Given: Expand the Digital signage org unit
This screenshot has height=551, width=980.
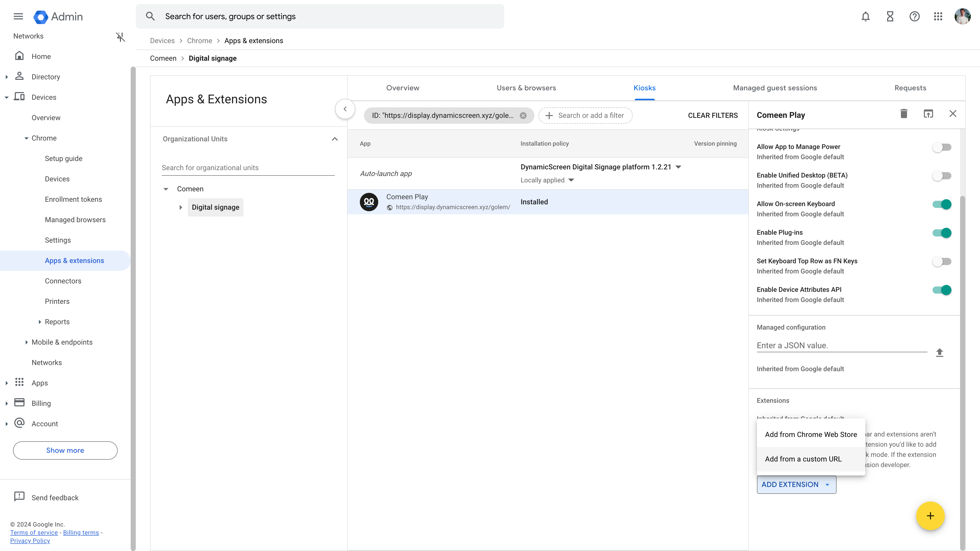Looking at the screenshot, I should click(x=181, y=207).
